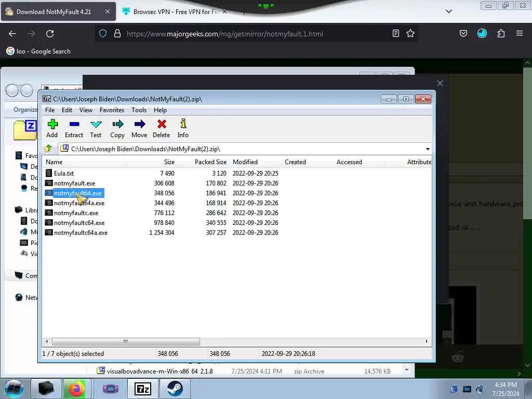Go up one folder level in 7-Zip
This screenshot has width=532, height=399.
pyautogui.click(x=48, y=149)
